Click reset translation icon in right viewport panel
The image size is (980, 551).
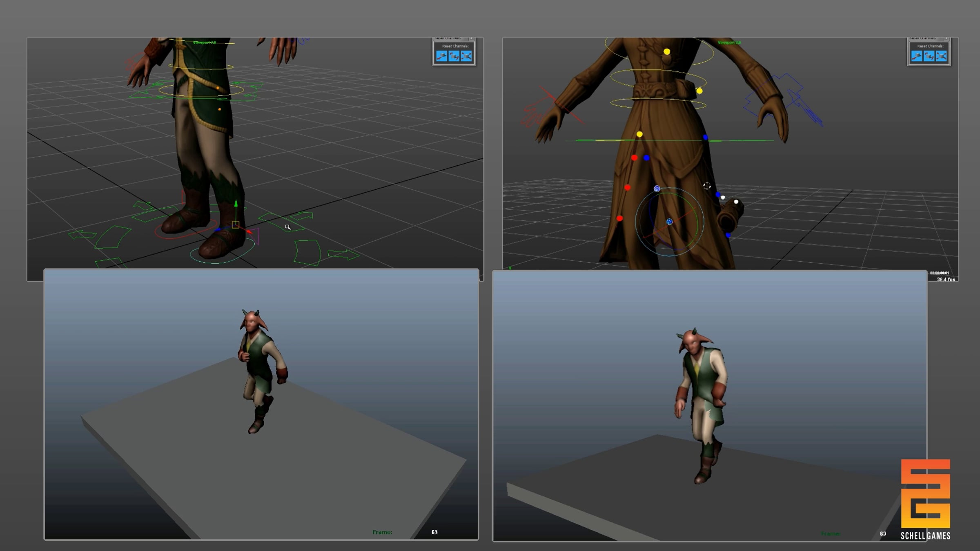point(916,56)
